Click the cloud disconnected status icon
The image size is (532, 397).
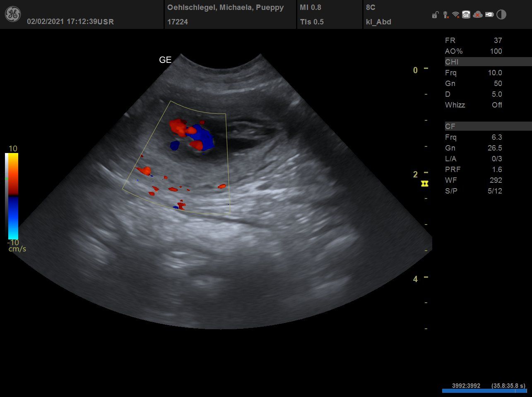point(478,15)
